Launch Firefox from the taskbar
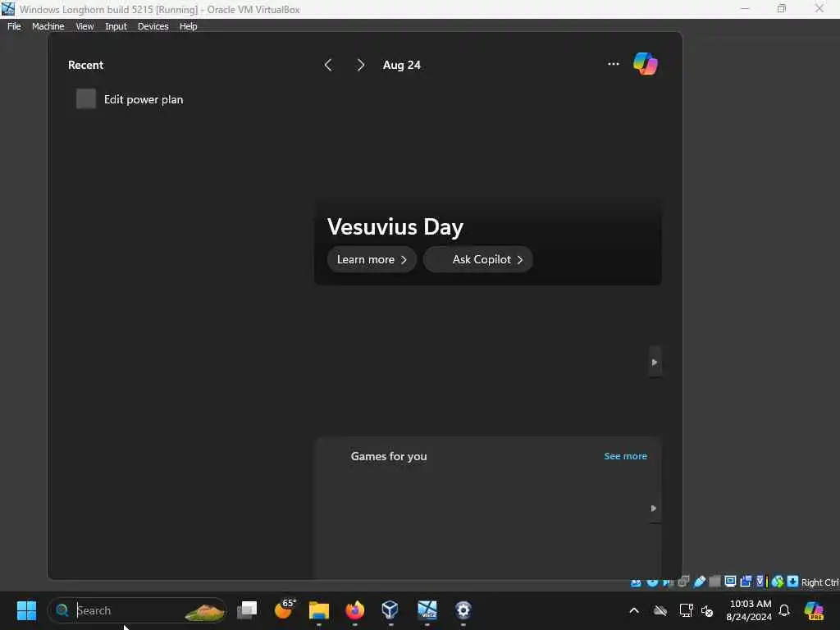Image resolution: width=840 pixels, height=630 pixels. (x=354, y=609)
